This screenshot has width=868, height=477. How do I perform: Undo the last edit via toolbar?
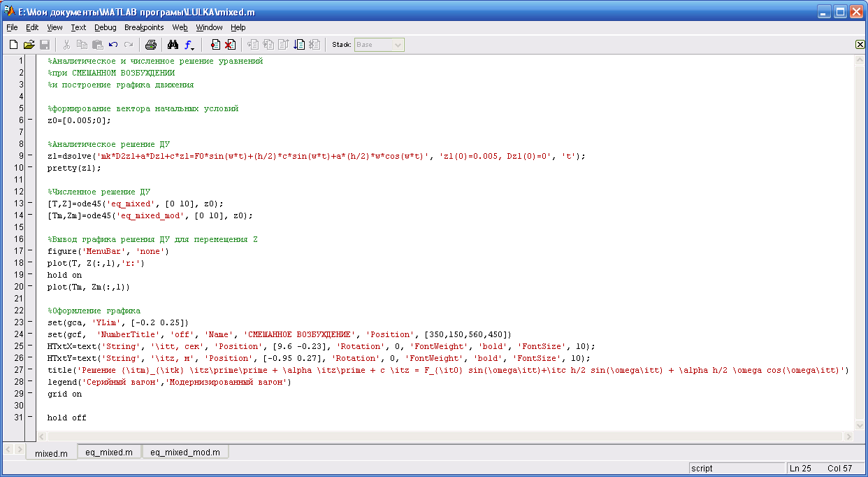[x=113, y=45]
